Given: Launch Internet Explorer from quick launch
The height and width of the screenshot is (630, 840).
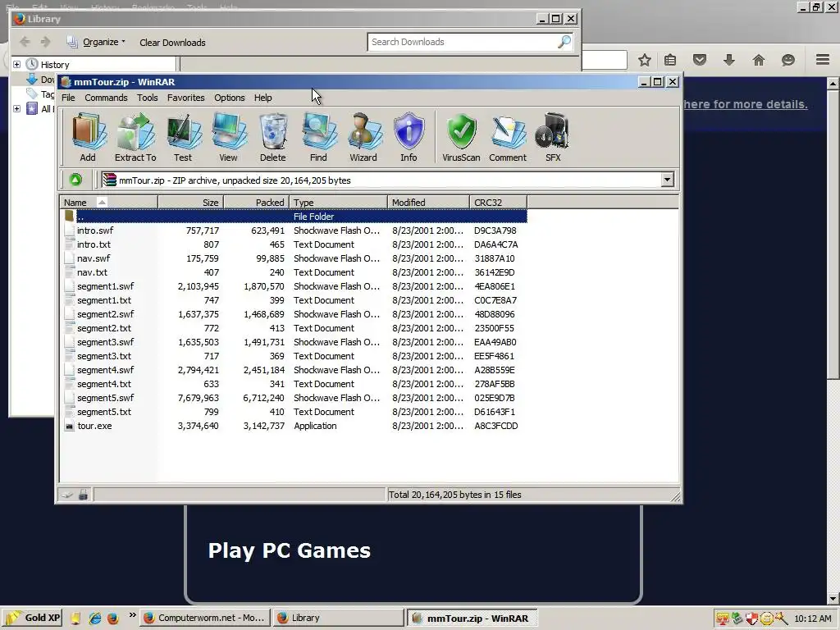Looking at the screenshot, I should coord(95,618).
